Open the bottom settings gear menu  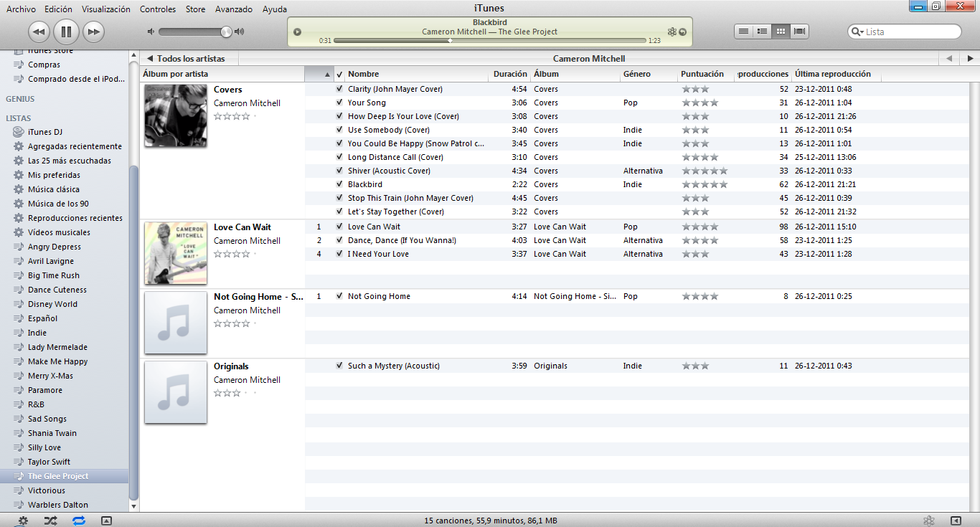[23, 521]
